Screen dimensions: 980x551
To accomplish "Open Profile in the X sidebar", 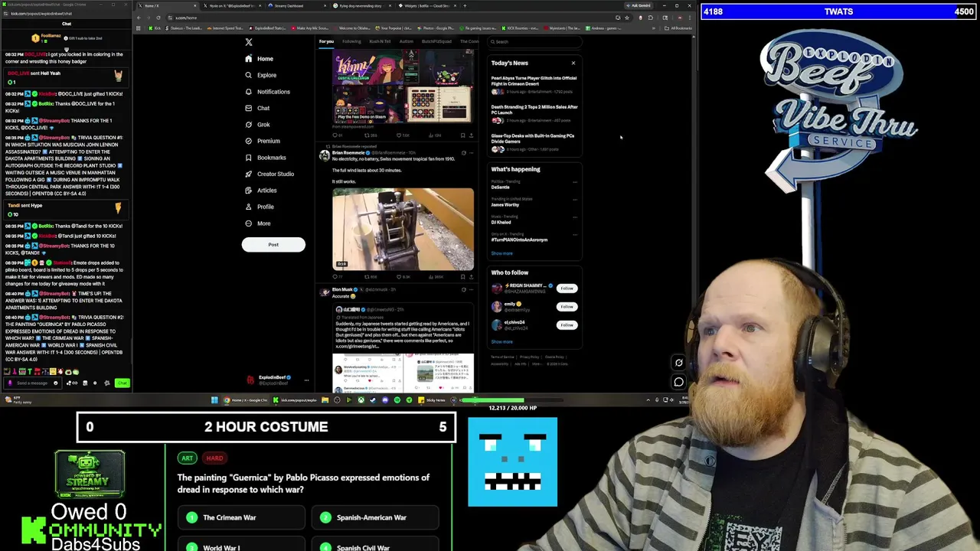I will (260, 207).
